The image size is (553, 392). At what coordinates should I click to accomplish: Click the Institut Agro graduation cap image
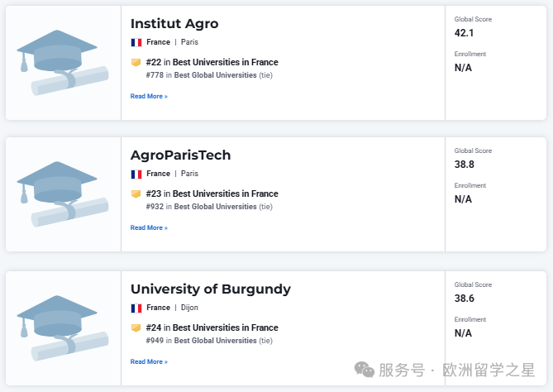(x=63, y=63)
